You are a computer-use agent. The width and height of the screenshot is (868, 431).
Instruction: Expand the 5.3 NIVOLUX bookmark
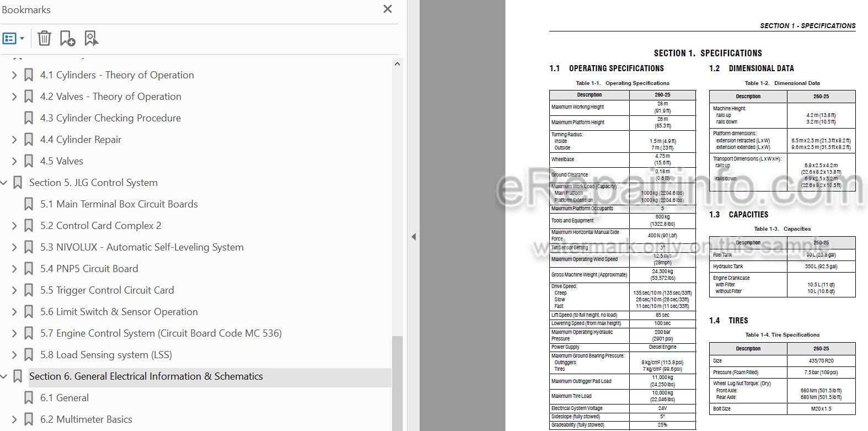[x=14, y=247]
